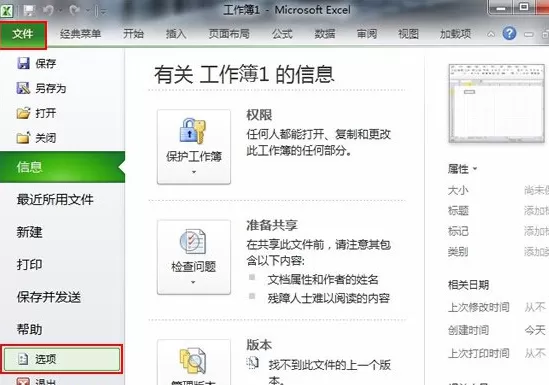
Task: Open the 加载项 ribbon tab
Action: click(455, 34)
